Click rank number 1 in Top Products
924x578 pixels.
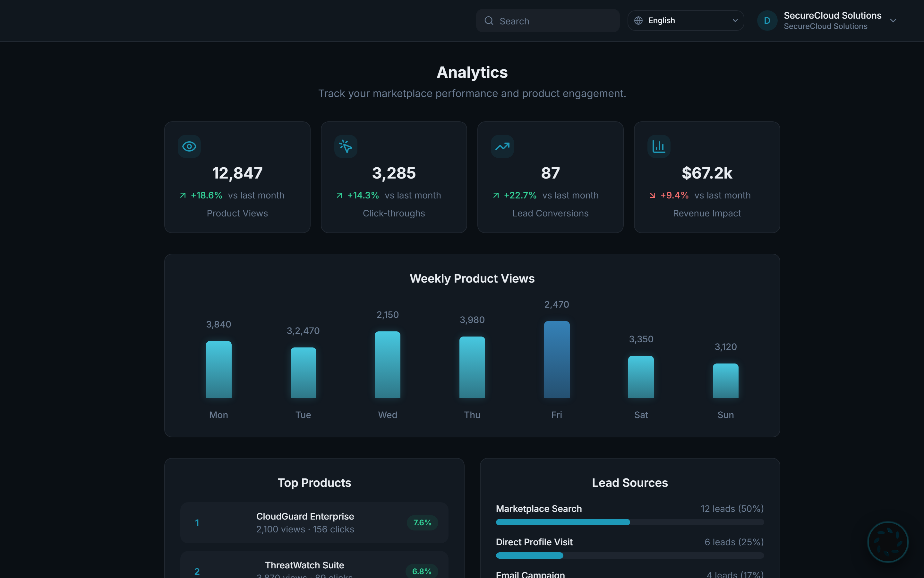pos(197,522)
